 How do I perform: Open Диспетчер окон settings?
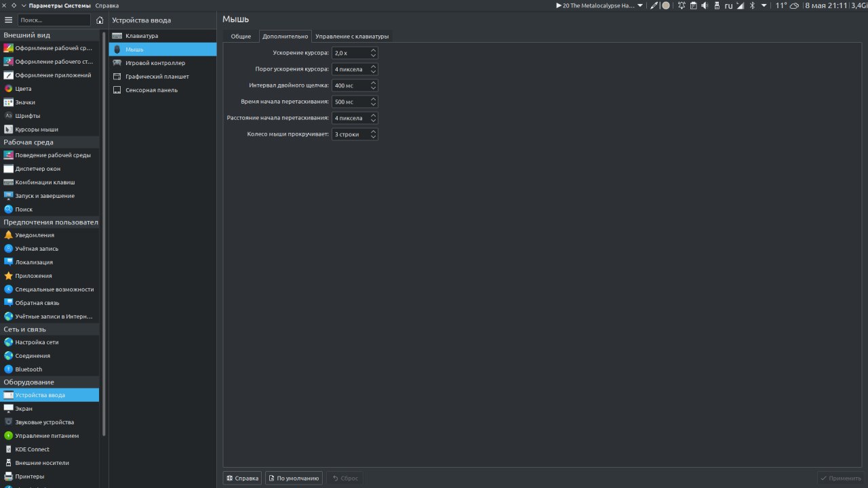pyautogui.click(x=50, y=169)
